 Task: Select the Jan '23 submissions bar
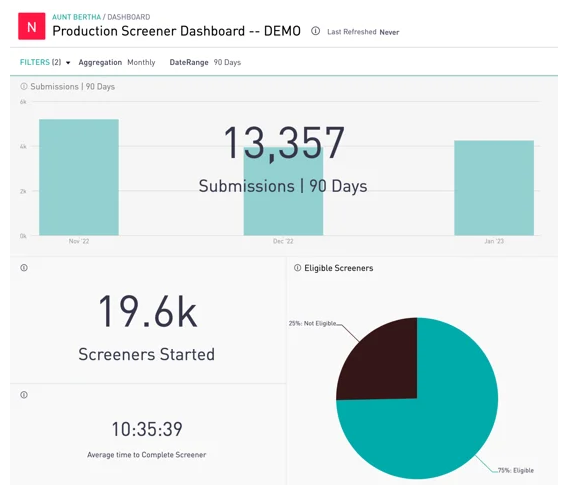494,188
